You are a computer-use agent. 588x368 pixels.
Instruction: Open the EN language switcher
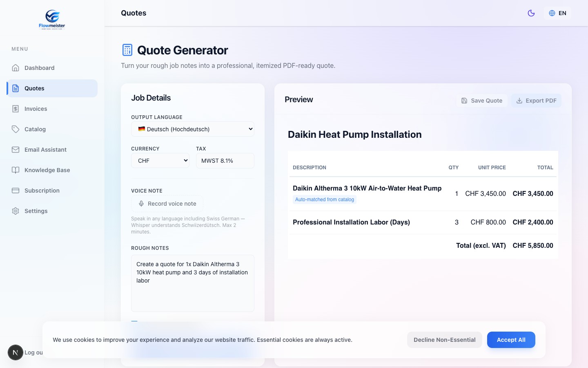(x=557, y=13)
